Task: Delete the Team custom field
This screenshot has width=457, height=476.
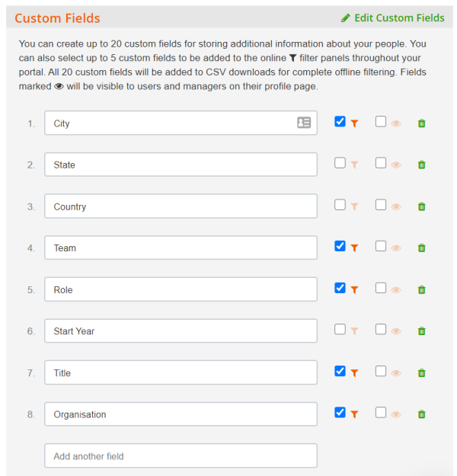Action: click(x=421, y=248)
